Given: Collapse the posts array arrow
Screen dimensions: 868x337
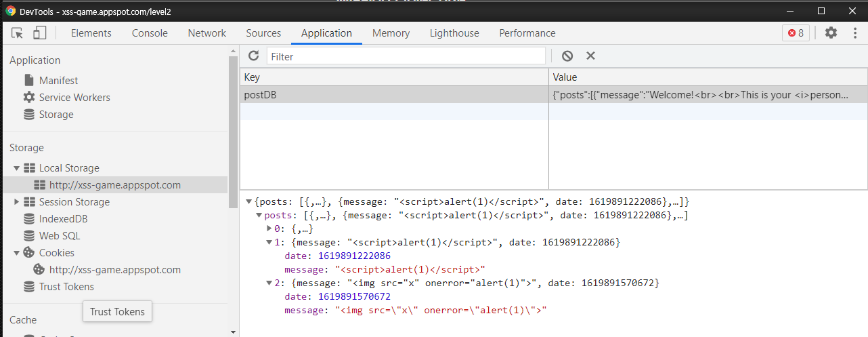Looking at the screenshot, I should pos(259,215).
